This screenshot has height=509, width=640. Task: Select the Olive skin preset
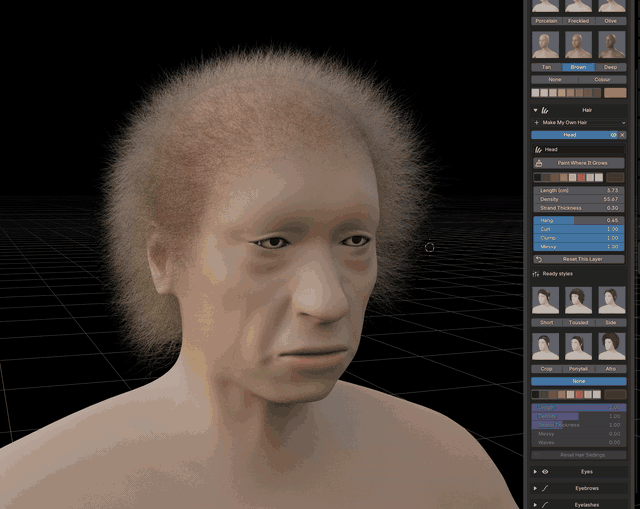pyautogui.click(x=611, y=21)
